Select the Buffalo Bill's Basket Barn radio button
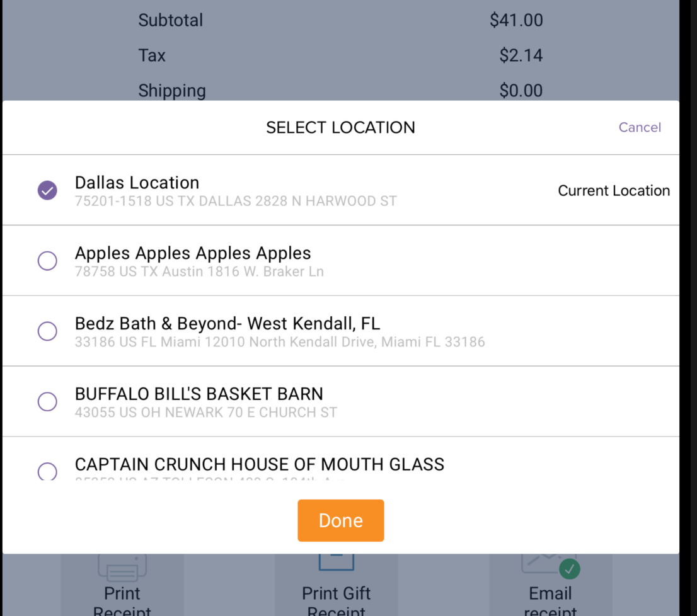 point(47,402)
